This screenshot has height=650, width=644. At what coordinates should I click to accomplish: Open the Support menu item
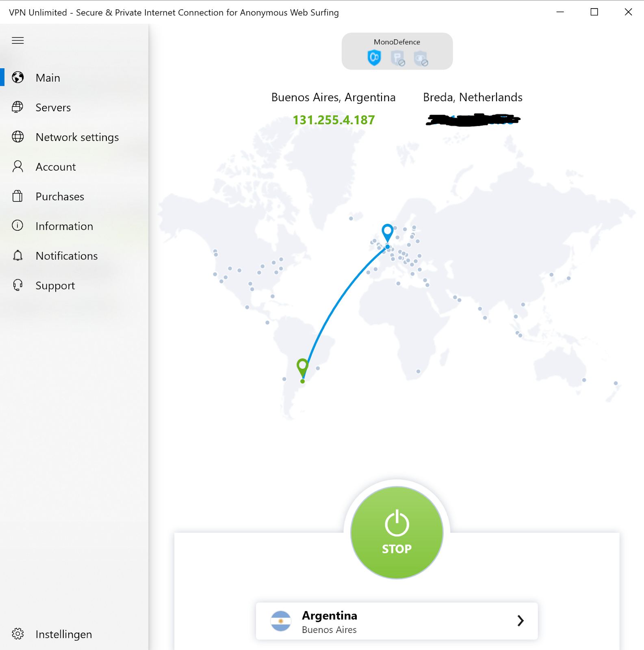click(74, 285)
